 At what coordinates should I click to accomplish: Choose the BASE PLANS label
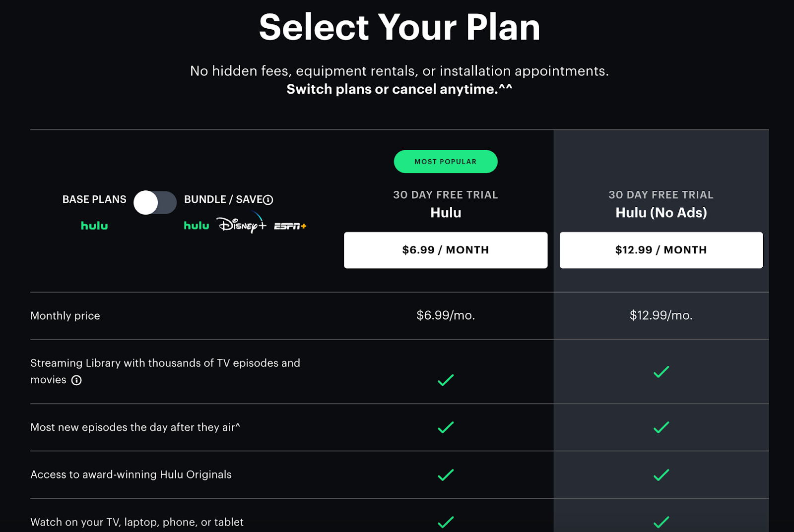pyautogui.click(x=94, y=199)
